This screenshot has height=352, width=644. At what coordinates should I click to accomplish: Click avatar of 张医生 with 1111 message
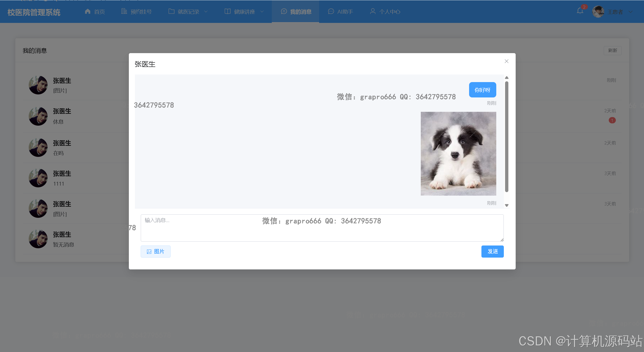click(x=38, y=178)
